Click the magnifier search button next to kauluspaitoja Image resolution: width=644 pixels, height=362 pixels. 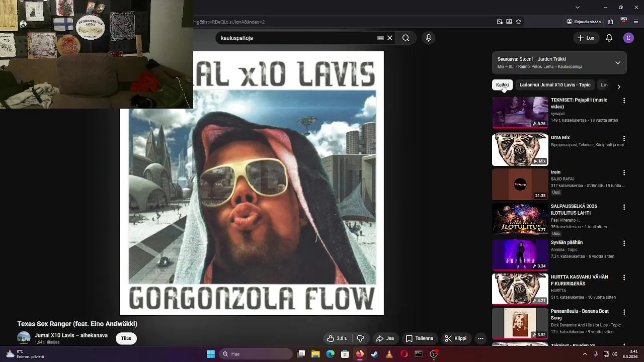pos(406,38)
